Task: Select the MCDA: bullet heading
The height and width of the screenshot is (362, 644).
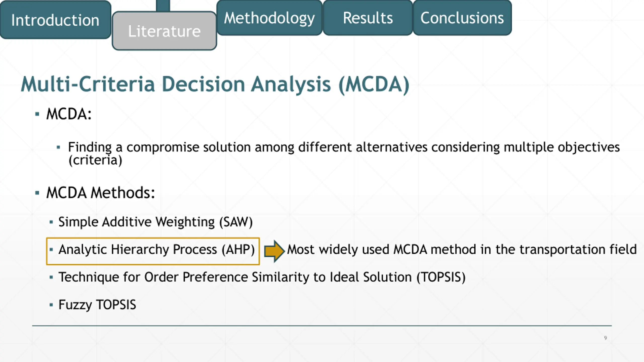Action: tap(69, 114)
